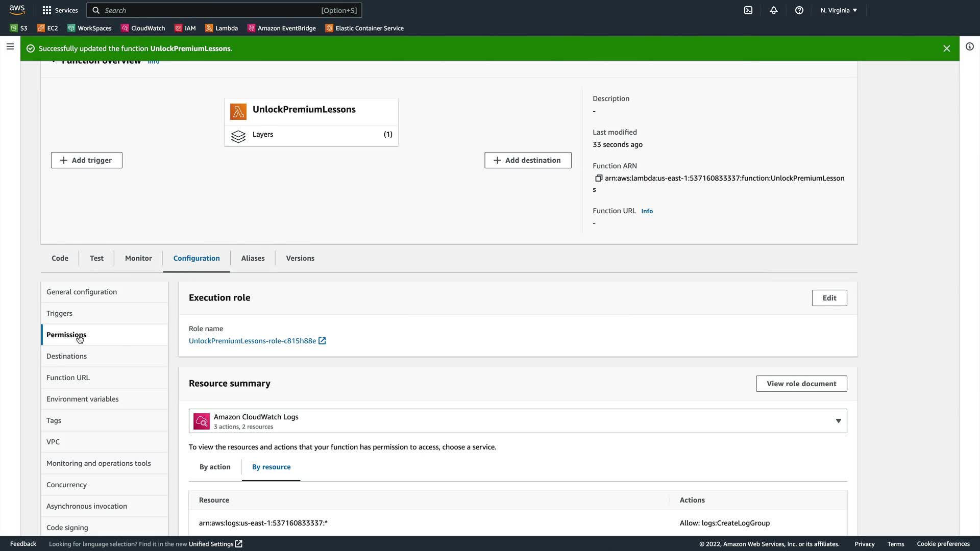Select Environment variables in the sidebar
The image size is (980, 551).
pyautogui.click(x=83, y=399)
